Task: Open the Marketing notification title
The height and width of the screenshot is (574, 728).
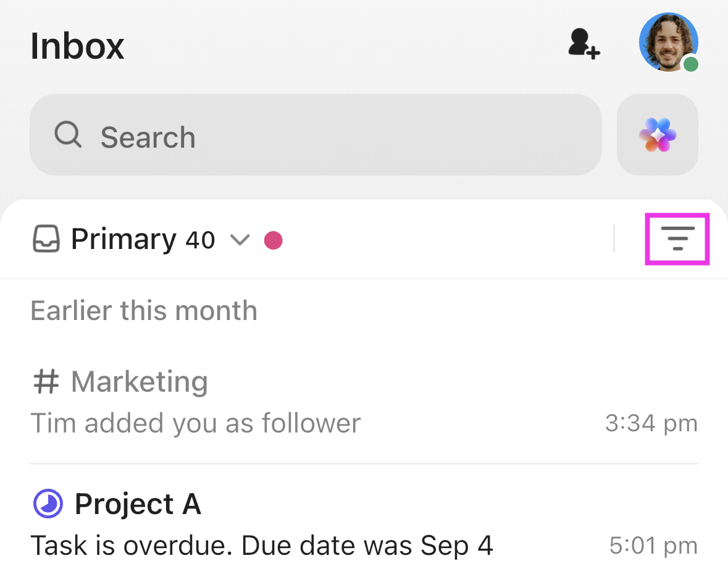Action: tap(140, 381)
